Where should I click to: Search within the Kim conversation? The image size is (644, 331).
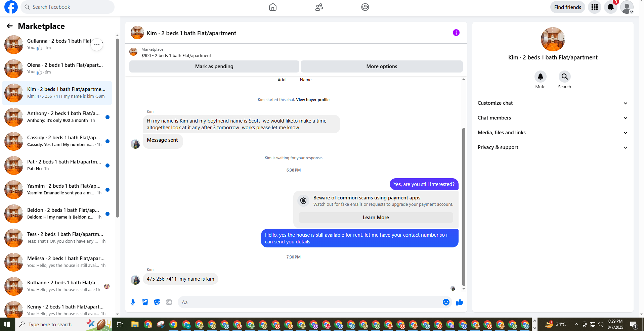tap(565, 77)
